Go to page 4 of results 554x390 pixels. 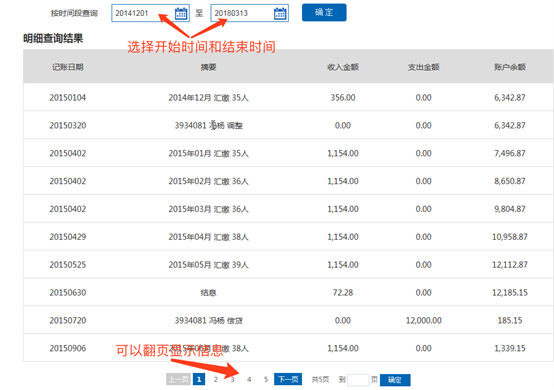point(249,379)
